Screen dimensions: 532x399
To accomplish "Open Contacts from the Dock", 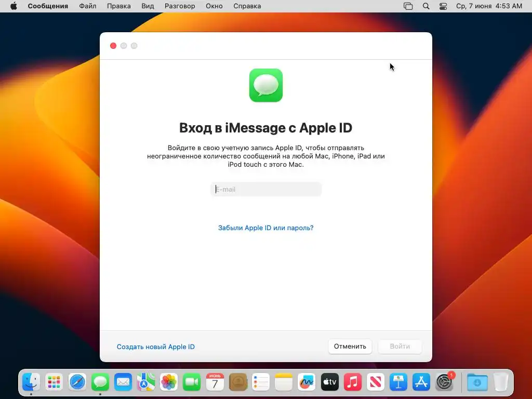I will 238,382.
